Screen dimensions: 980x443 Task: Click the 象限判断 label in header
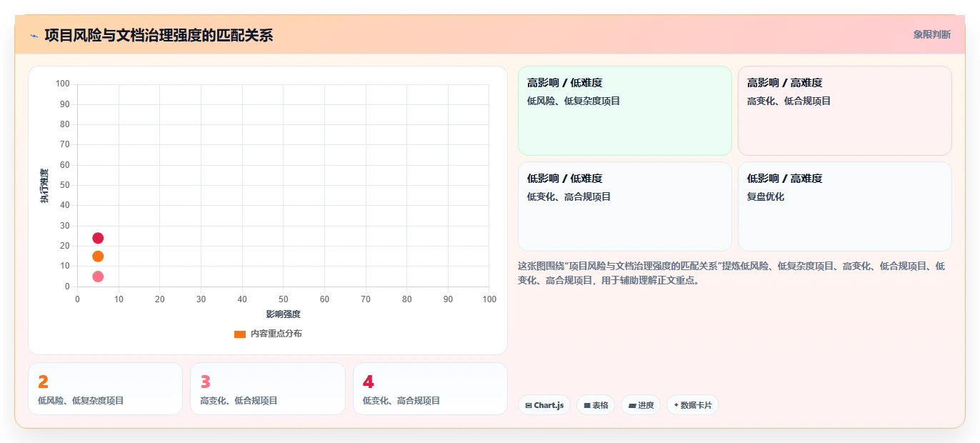(x=931, y=34)
